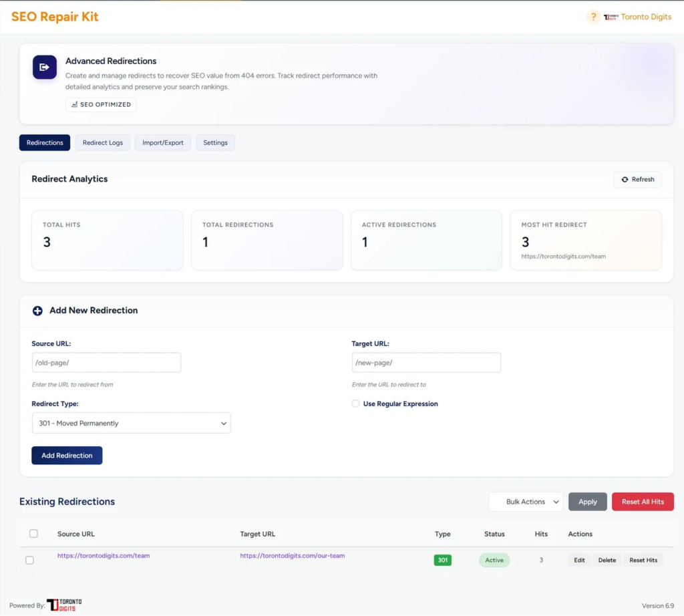The height and width of the screenshot is (616, 684).
Task: Select the torontodigits.com/team row checkbox
Action: [x=29, y=560]
